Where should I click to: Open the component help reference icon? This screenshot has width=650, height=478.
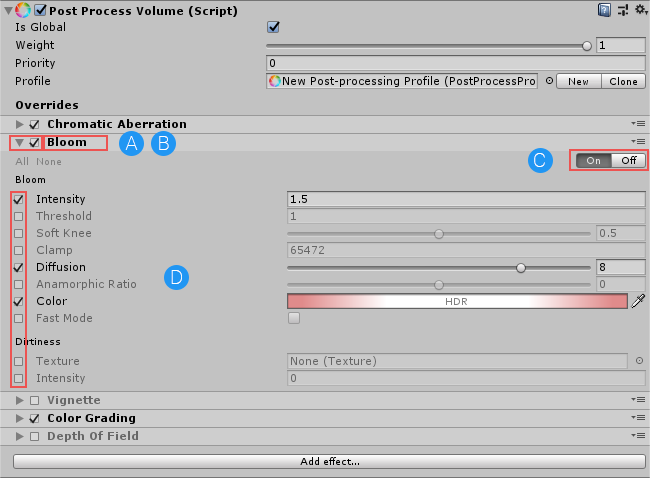click(x=605, y=10)
